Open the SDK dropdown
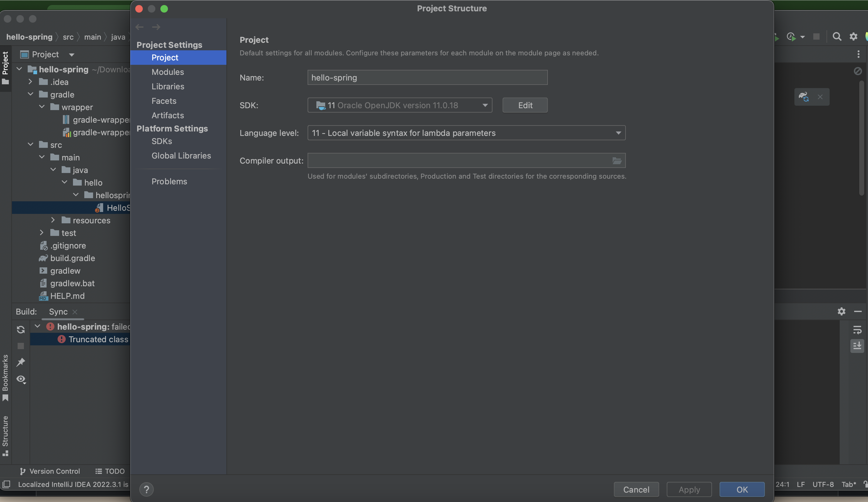The height and width of the screenshot is (502, 868). (x=400, y=105)
